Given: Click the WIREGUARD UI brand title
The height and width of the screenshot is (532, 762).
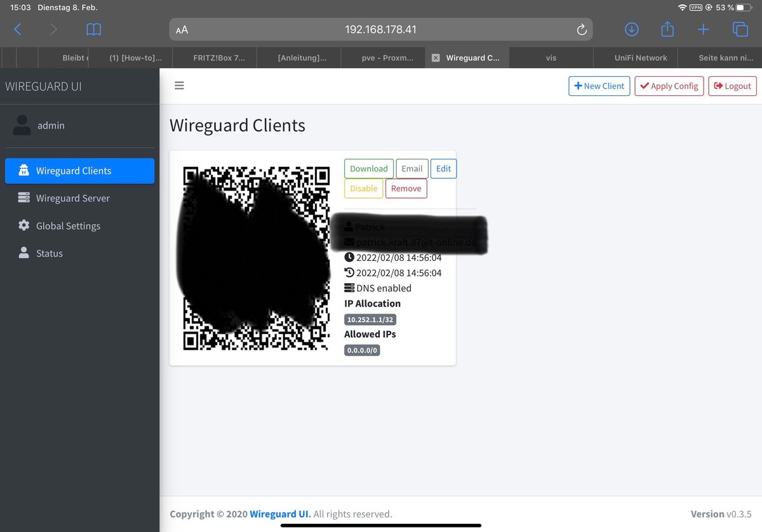Looking at the screenshot, I should coord(44,86).
